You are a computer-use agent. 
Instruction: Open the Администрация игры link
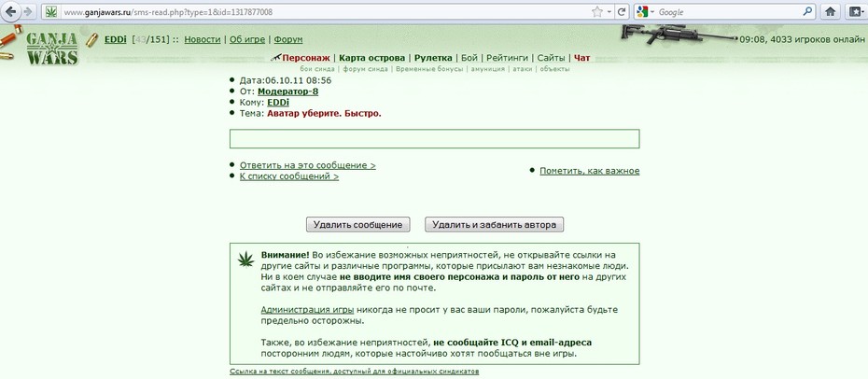(x=307, y=310)
